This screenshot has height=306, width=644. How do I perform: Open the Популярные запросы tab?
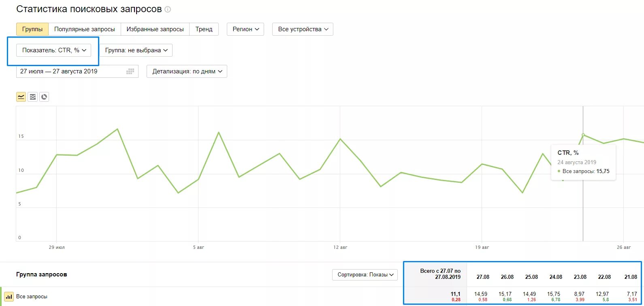click(85, 29)
